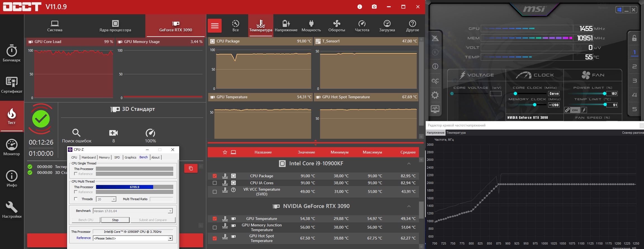The image size is (644, 249).
Task: Take a screenshot with OCCT camera icon
Action: tap(374, 7)
